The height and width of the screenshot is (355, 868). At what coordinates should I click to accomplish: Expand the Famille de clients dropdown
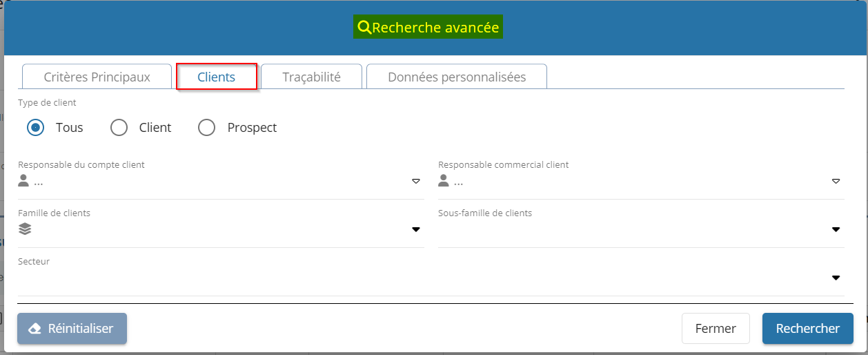[x=416, y=229]
